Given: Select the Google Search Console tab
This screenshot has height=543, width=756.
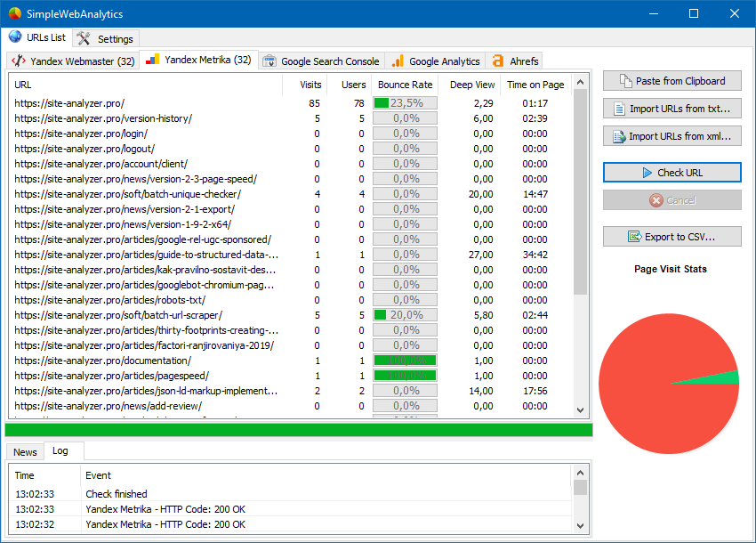Looking at the screenshot, I should click(x=320, y=61).
